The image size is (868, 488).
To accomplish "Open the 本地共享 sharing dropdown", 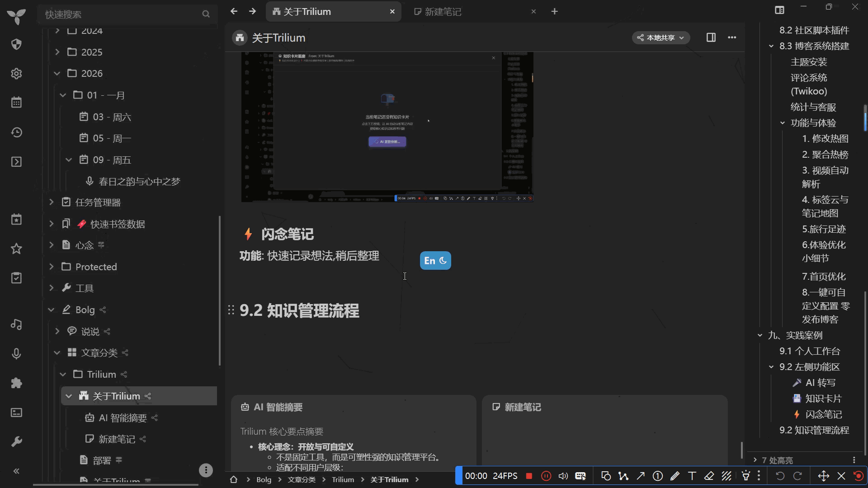I will [660, 38].
